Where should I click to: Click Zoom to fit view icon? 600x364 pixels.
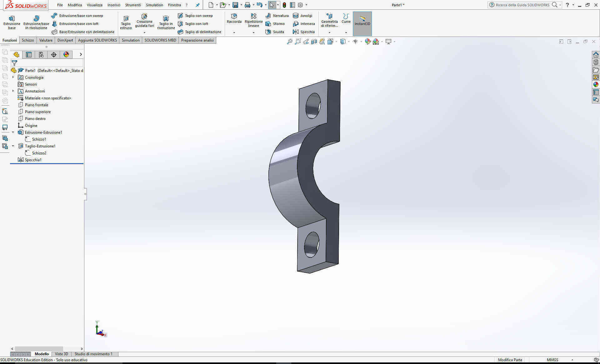click(290, 41)
